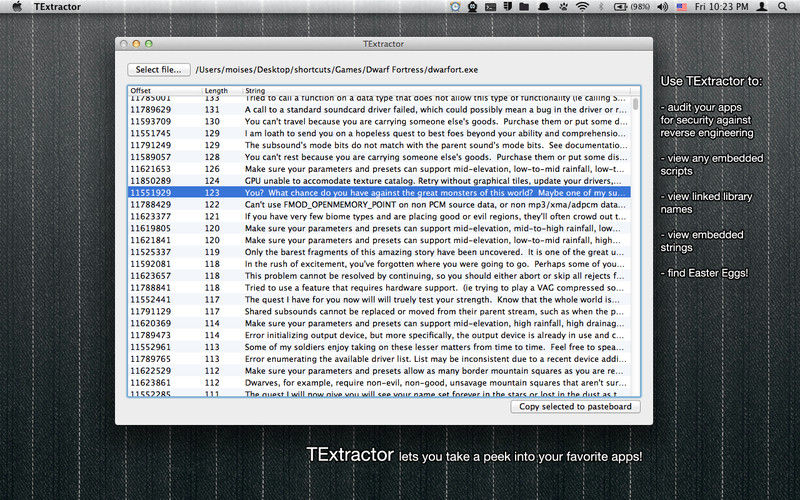The image size is (800, 500).
Task: Click the helmet-shaped icon in menu bar
Action: coord(544,7)
